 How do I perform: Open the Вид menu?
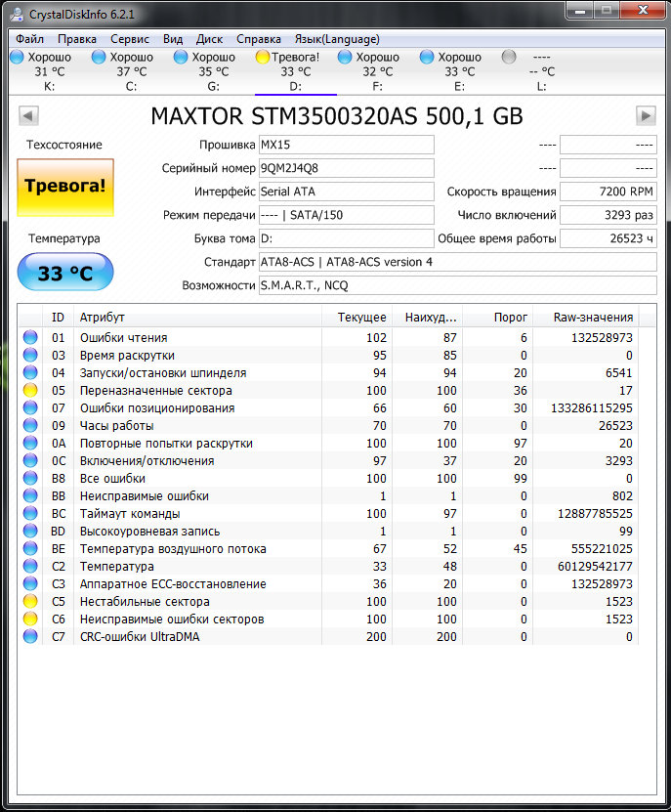point(173,39)
